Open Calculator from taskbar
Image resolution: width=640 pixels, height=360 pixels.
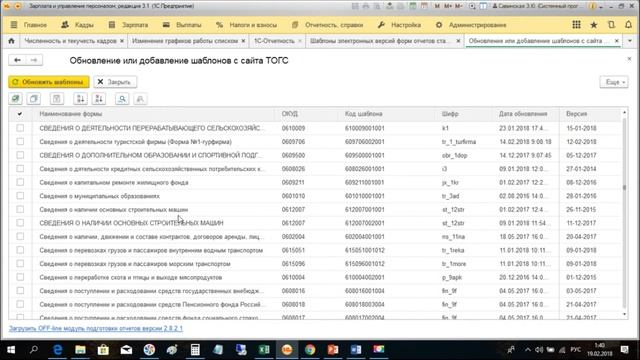coord(195,350)
